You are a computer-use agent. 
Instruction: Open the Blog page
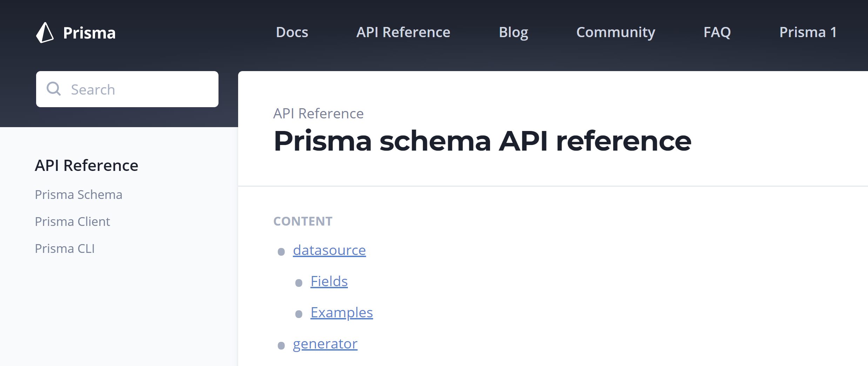click(x=513, y=32)
